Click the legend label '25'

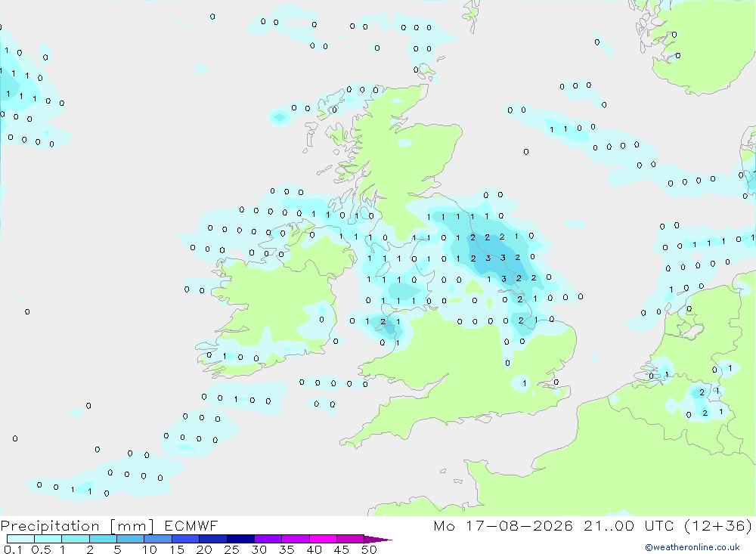[x=231, y=549]
